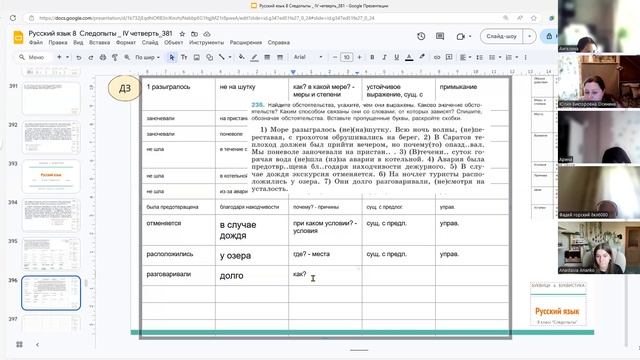The height and width of the screenshot is (360, 640).
Task: Open the bulleted list dropdown
Action: pyautogui.click(x=494, y=58)
